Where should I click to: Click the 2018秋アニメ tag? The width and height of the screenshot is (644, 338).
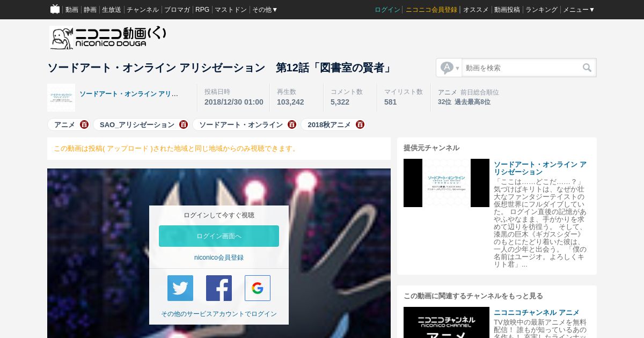click(x=329, y=124)
